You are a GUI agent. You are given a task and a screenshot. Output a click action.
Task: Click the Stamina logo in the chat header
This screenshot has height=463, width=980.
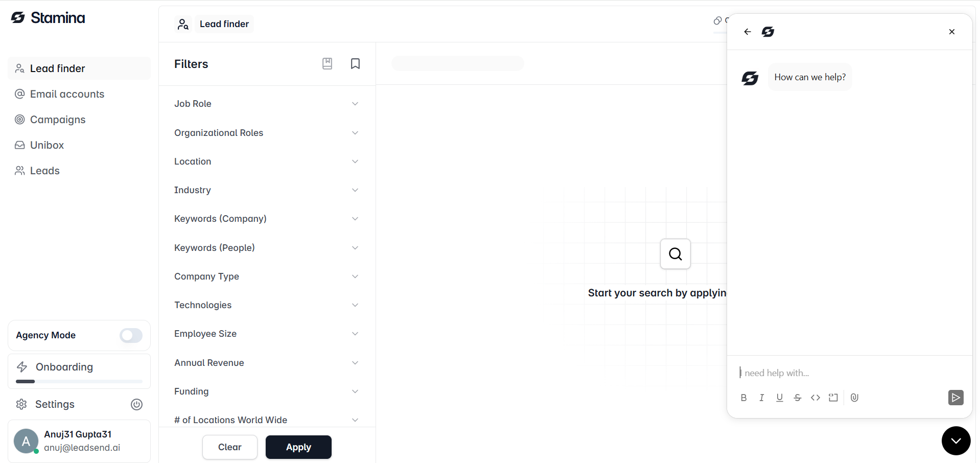point(768,32)
